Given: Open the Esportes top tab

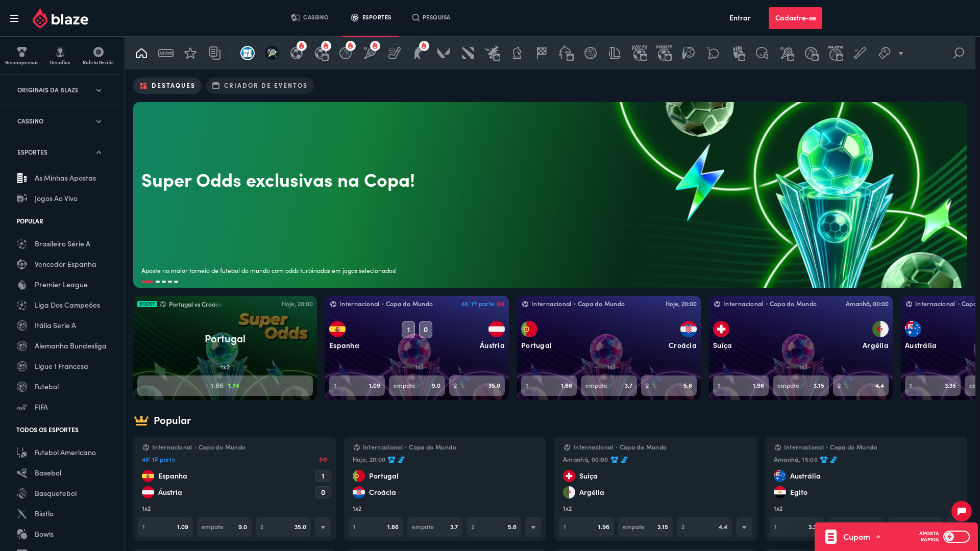Looking at the screenshot, I should (371, 18).
